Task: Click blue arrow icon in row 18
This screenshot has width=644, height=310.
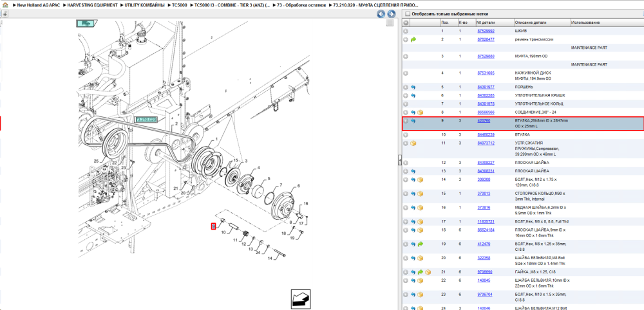Action: point(413,230)
